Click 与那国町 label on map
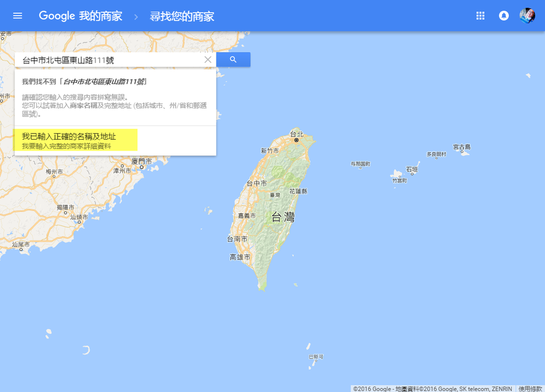The width and height of the screenshot is (545, 392). (x=360, y=164)
